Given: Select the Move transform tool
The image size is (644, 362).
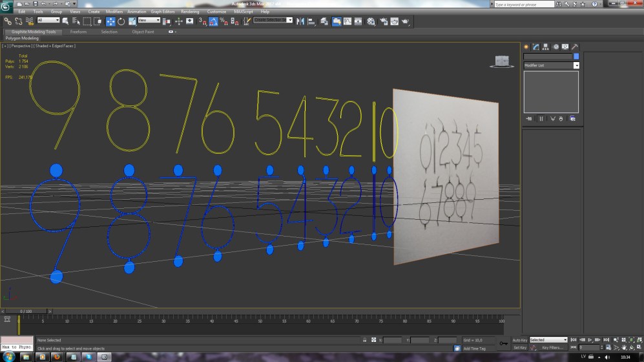Looking at the screenshot, I should click(110, 21).
